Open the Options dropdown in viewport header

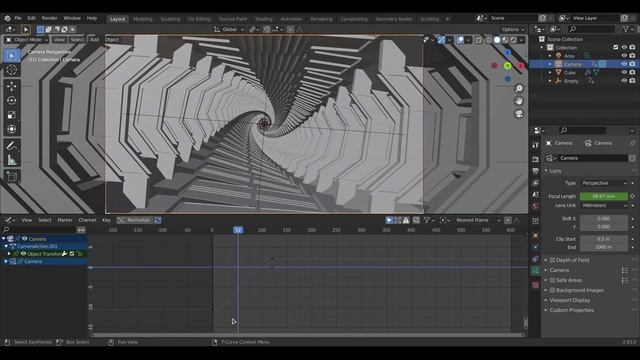(513, 29)
